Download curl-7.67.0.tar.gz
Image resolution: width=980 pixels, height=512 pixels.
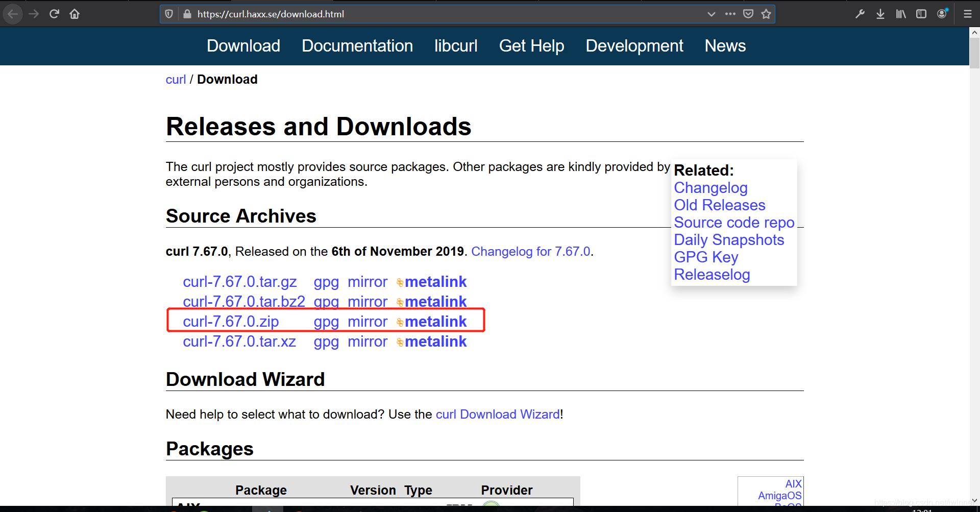(x=240, y=282)
